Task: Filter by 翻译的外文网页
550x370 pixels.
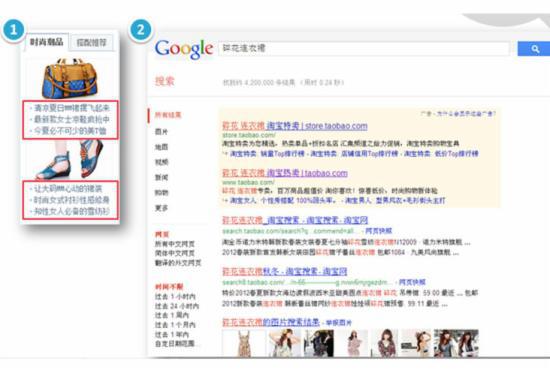Action: [178, 263]
